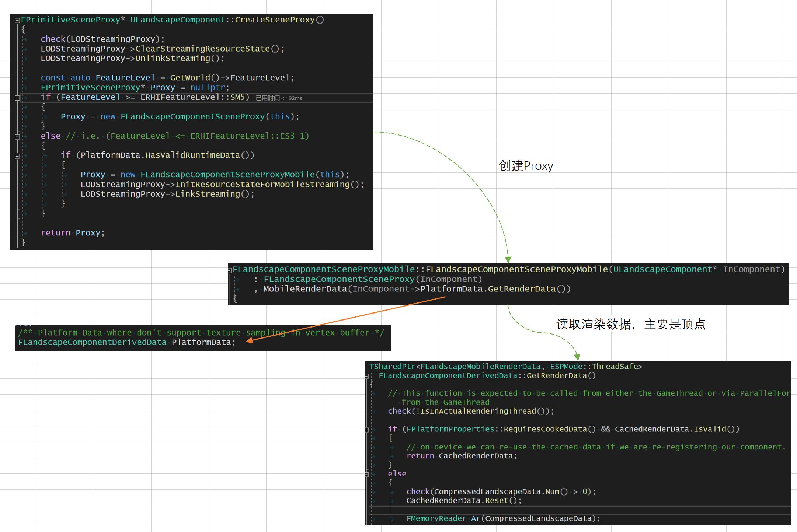Click the green arrowhead above FLandscapeComponentSceneProxyMobile
Viewport: 797px width, 532px height.
tap(508, 260)
